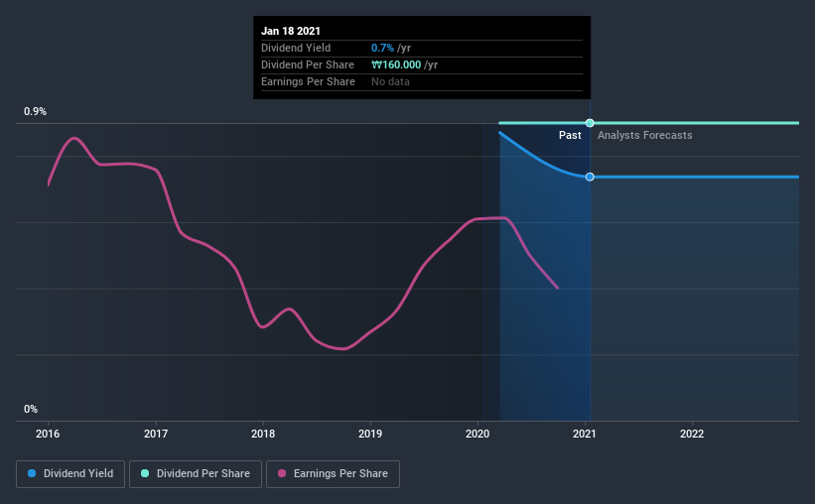
Task: Click the pink Earnings Per Share legend dot
Action: (x=282, y=473)
